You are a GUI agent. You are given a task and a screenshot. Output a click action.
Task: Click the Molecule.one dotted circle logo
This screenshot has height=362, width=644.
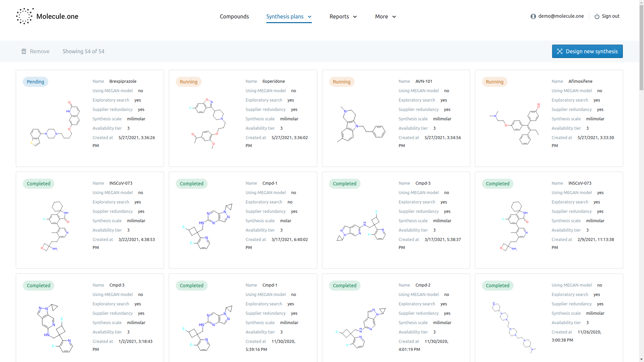point(24,16)
